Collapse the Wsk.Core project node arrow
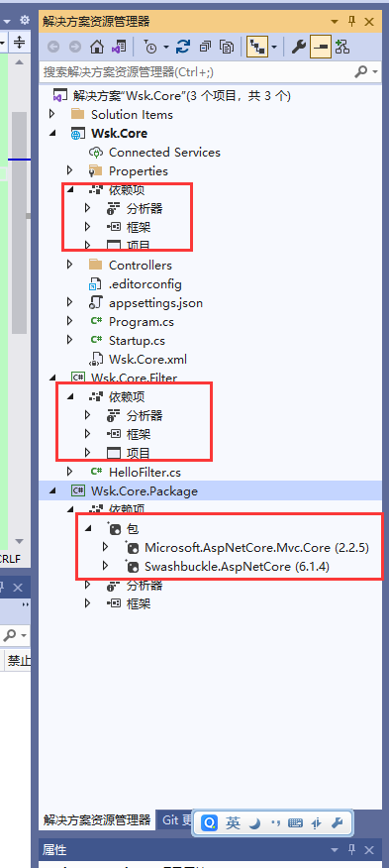This screenshot has height=868, width=389. coord(52,134)
